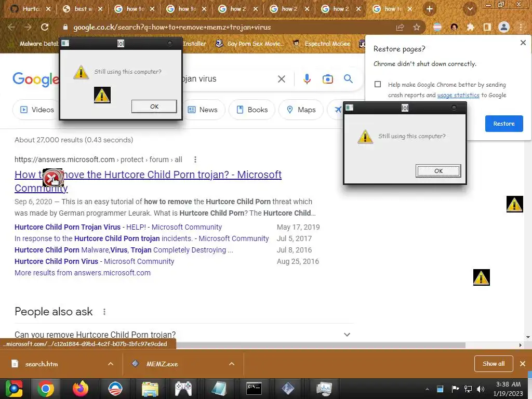Switch to the "best w" tab

[x=83, y=9]
